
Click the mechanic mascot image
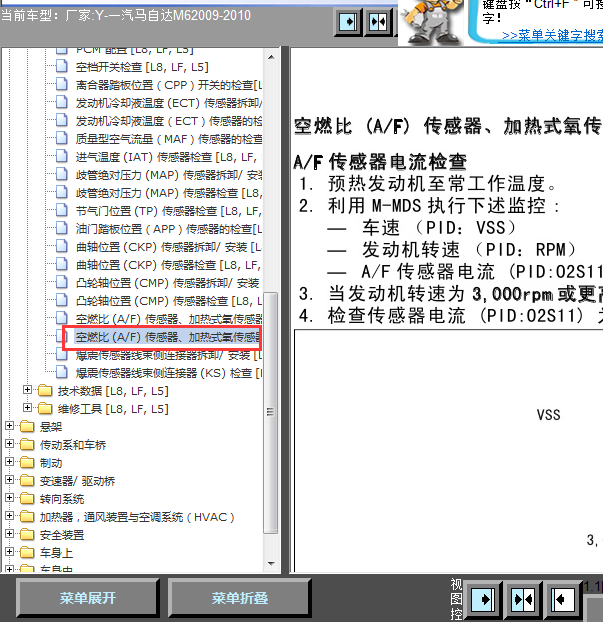(430, 22)
